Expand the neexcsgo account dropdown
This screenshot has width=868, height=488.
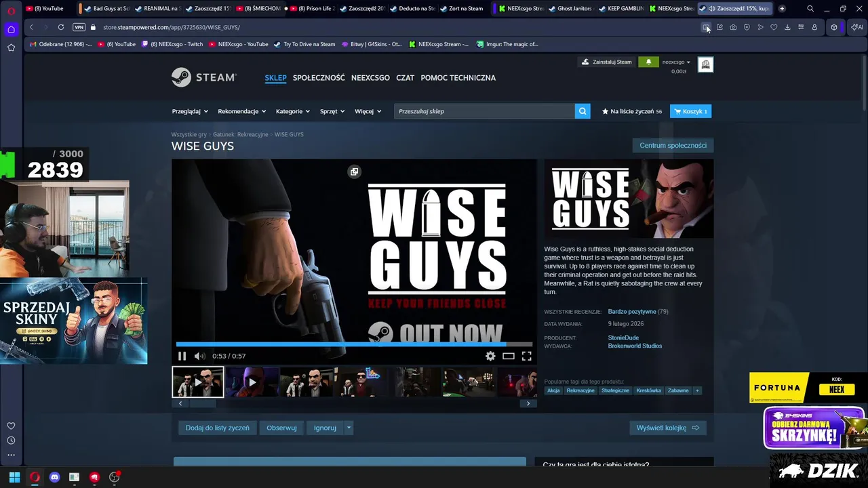coord(676,62)
